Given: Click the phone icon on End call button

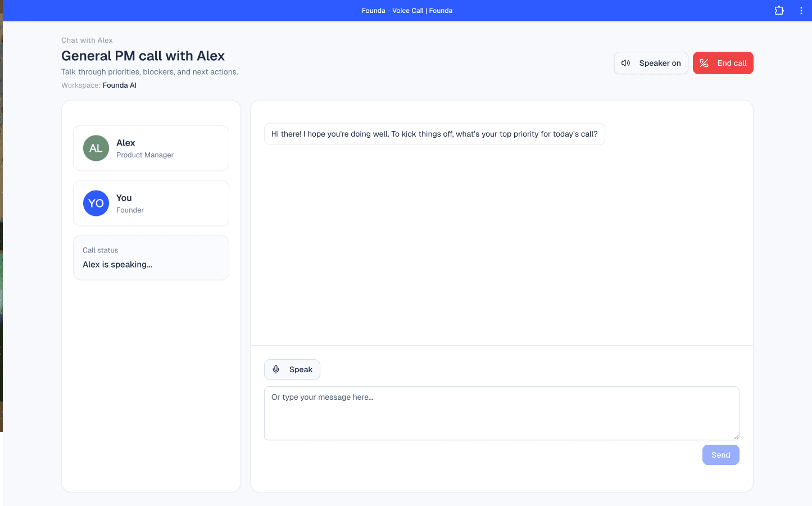Looking at the screenshot, I should coord(704,63).
